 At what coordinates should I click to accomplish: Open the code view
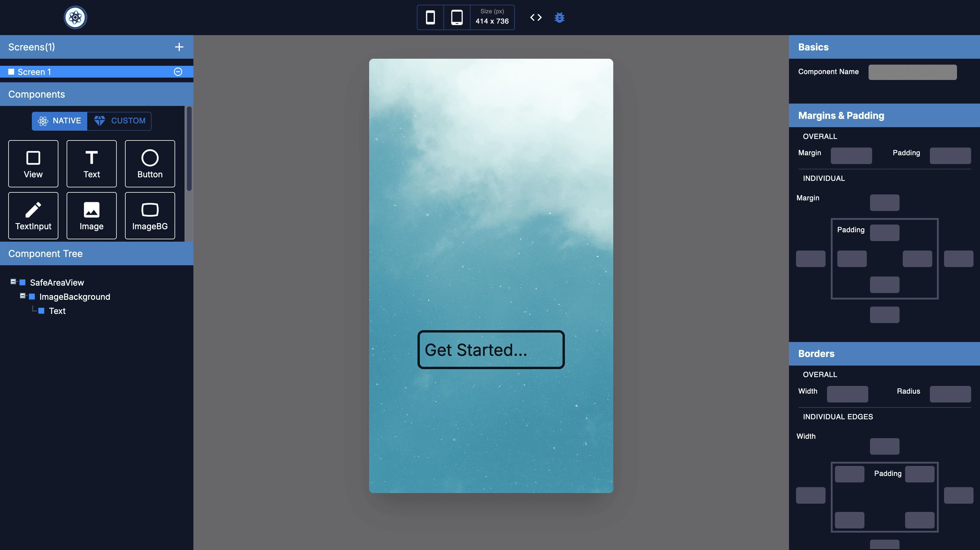536,17
